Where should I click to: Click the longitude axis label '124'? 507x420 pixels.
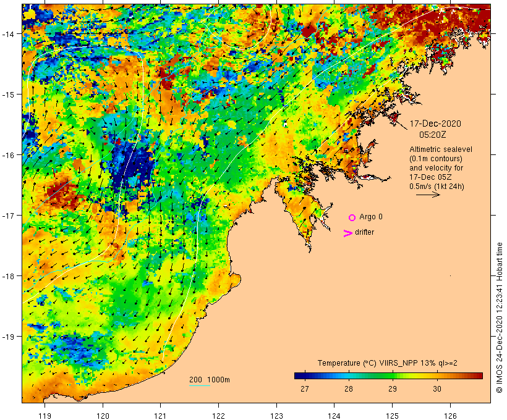pos(334,416)
